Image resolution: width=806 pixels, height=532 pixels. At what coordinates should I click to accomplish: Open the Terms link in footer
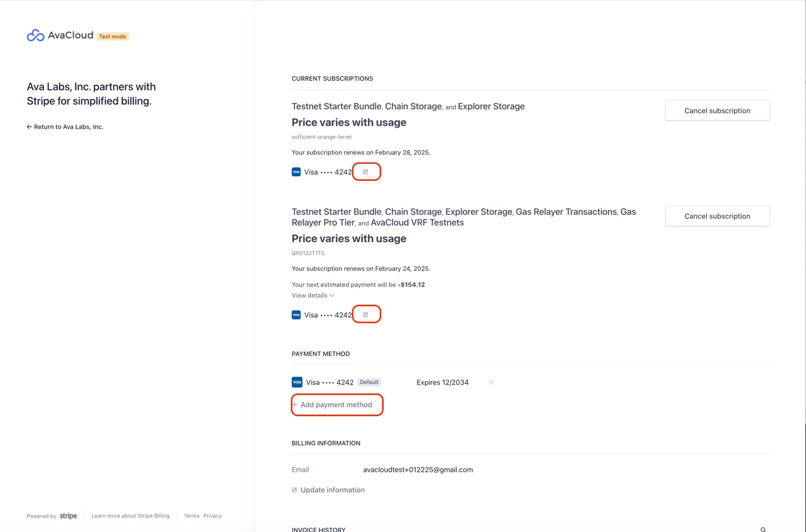pyautogui.click(x=192, y=516)
